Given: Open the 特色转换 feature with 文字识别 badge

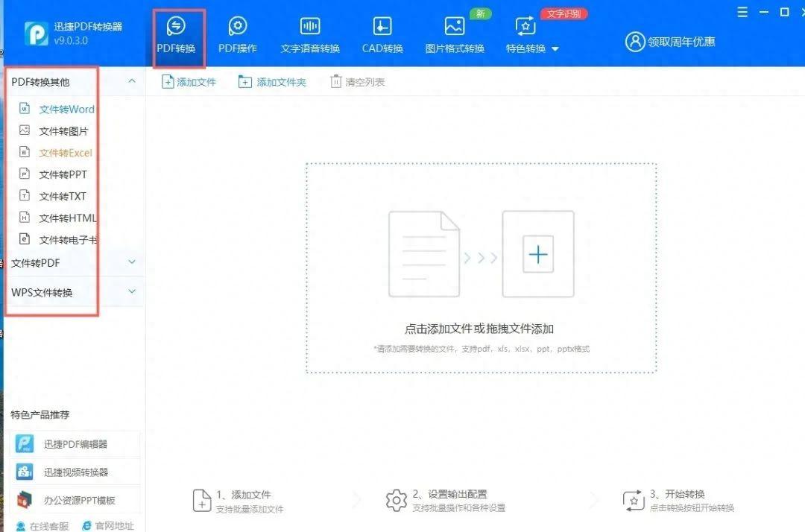Looking at the screenshot, I should pyautogui.click(x=524, y=34).
